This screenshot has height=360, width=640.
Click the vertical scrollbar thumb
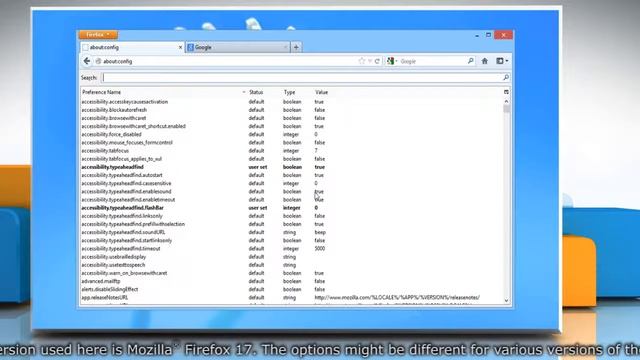(x=506, y=109)
